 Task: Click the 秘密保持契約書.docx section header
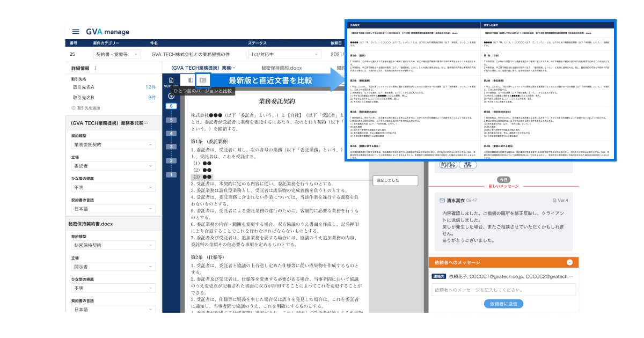coord(113,223)
